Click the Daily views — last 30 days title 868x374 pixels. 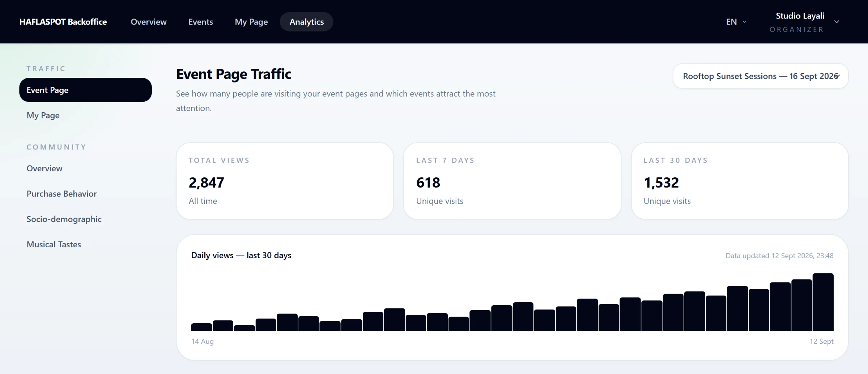[241, 255]
